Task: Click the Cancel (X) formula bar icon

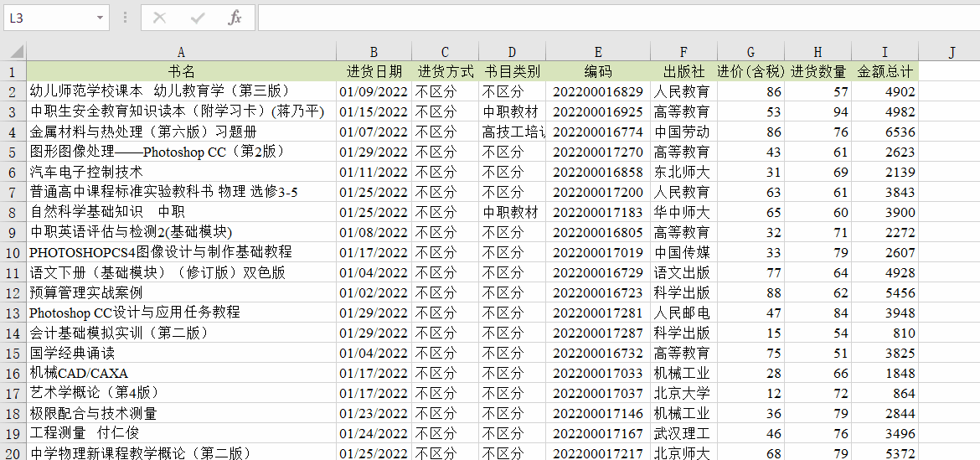Action: pyautogui.click(x=160, y=18)
